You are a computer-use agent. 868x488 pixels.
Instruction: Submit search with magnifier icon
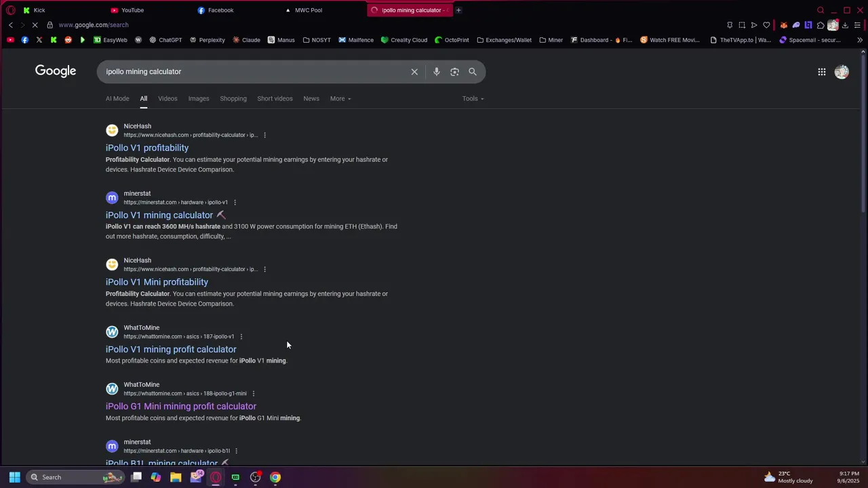[473, 72]
